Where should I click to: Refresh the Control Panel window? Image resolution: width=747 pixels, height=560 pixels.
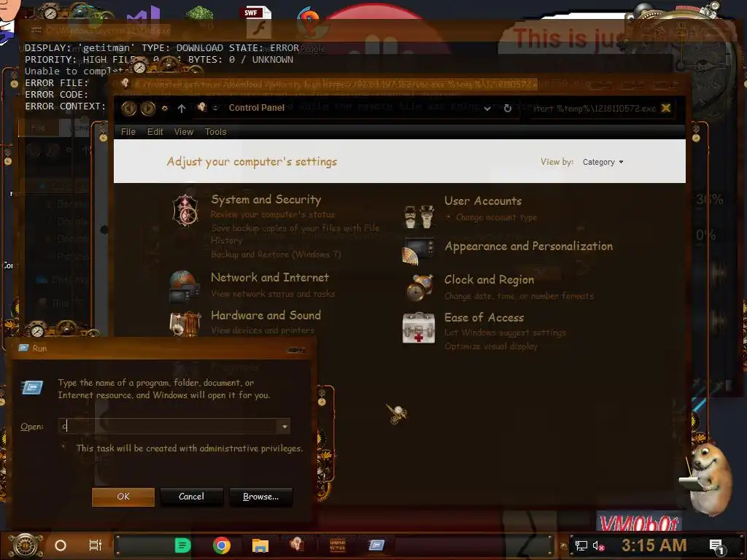click(x=508, y=108)
